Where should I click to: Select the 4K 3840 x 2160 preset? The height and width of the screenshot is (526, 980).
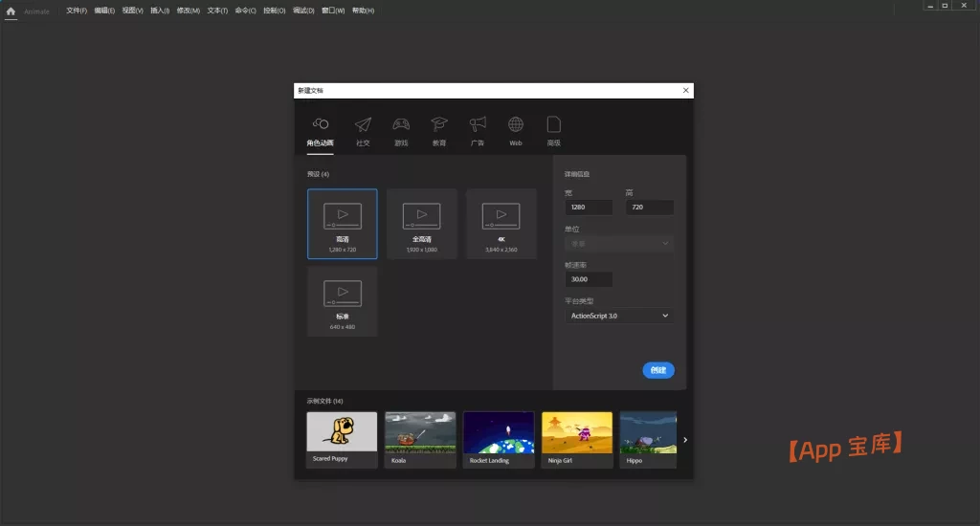(501, 224)
